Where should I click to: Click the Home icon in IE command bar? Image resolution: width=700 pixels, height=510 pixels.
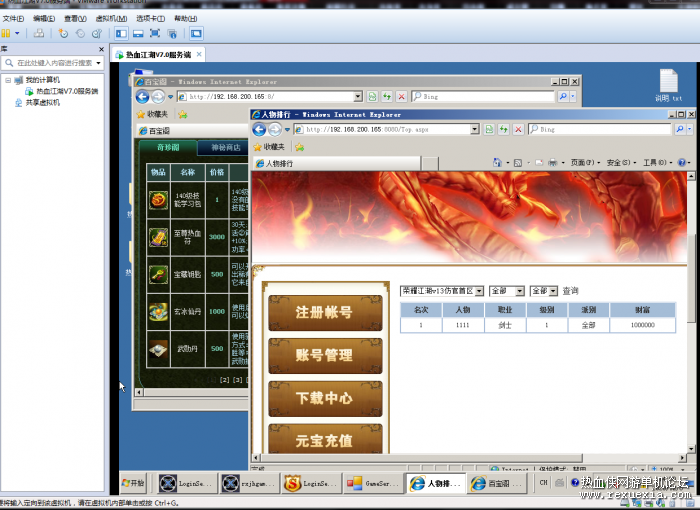tap(497, 163)
